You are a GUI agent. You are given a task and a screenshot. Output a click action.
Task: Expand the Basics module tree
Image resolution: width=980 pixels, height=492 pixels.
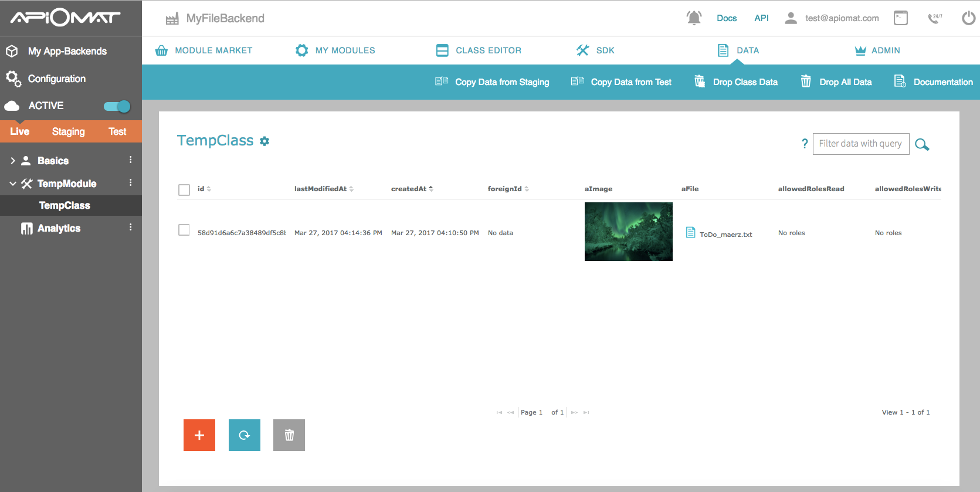(x=13, y=161)
